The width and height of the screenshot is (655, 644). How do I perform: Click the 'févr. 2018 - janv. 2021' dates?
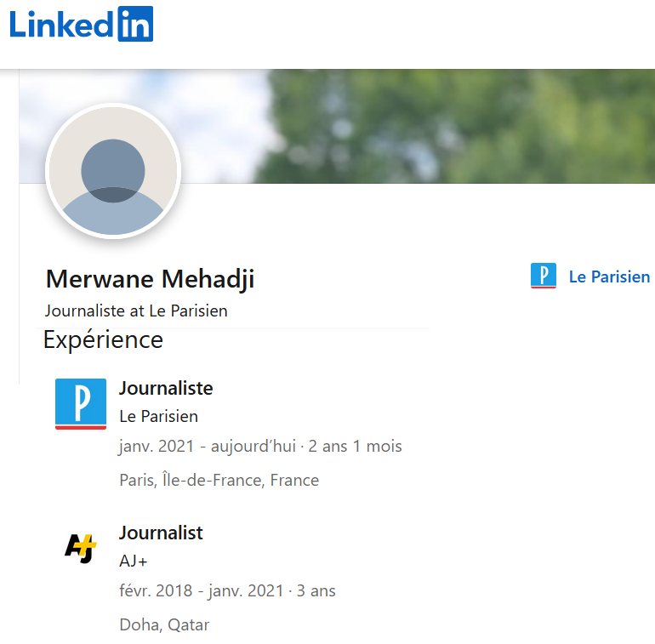pyautogui.click(x=201, y=590)
